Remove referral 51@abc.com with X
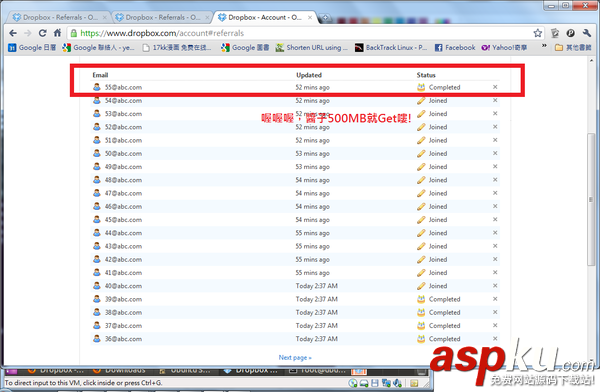The width and height of the screenshot is (600, 392). click(x=495, y=140)
